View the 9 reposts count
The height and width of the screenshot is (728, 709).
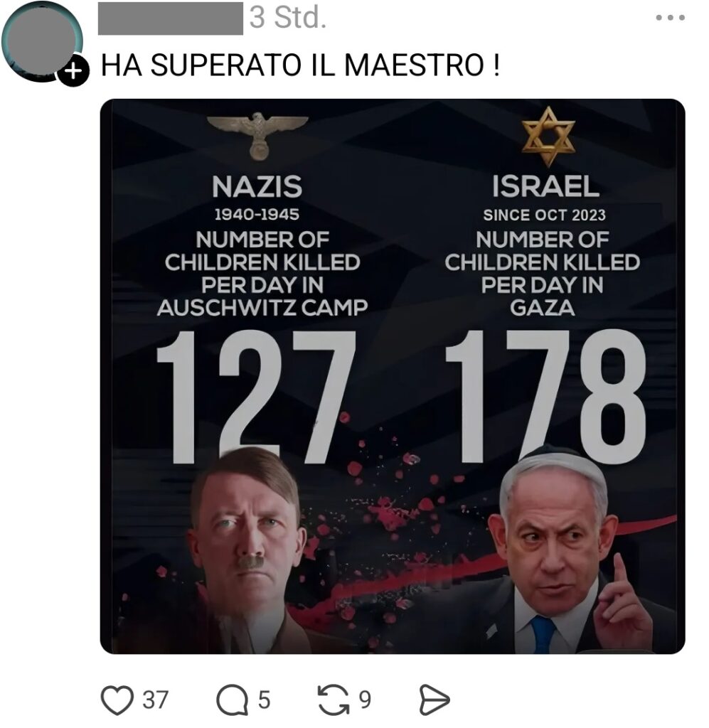(x=365, y=700)
